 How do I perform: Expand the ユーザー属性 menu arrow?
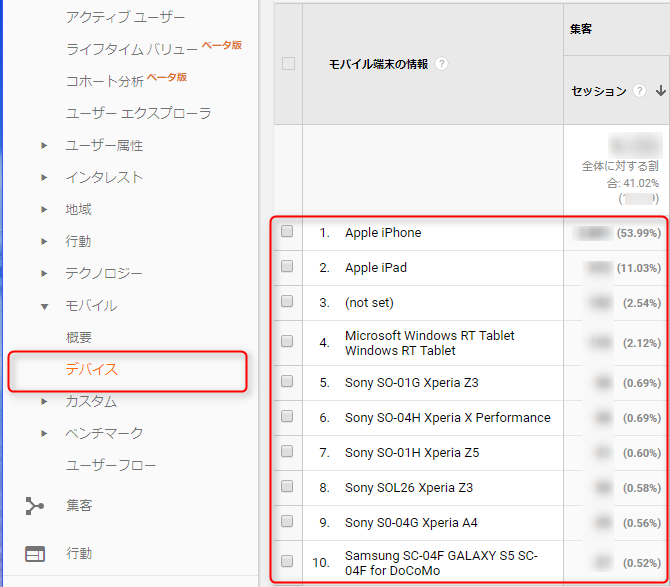[44, 146]
